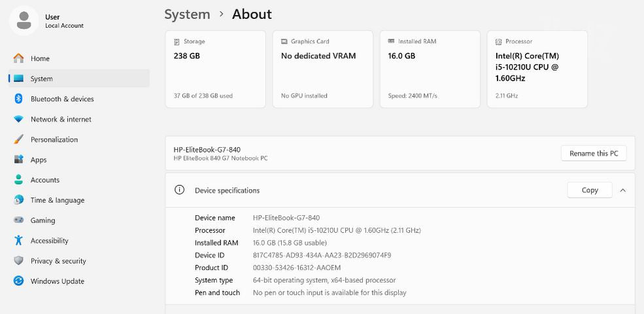Click Rename this PC button
This screenshot has width=644, height=314.
[x=594, y=153]
